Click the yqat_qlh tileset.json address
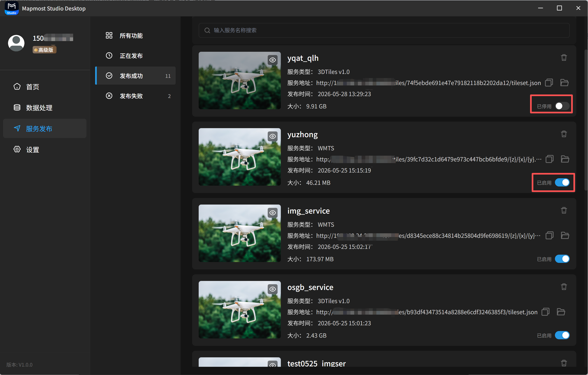The height and width of the screenshot is (375, 588). click(x=429, y=83)
